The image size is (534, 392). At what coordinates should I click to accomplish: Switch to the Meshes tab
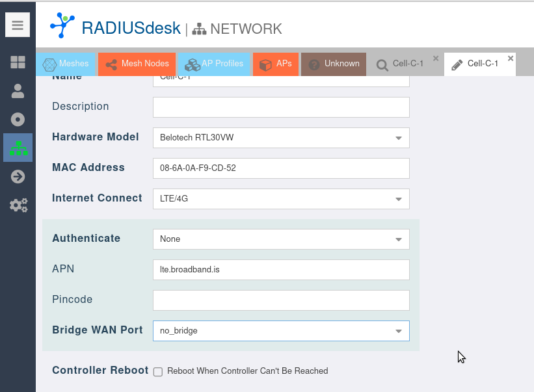click(66, 64)
